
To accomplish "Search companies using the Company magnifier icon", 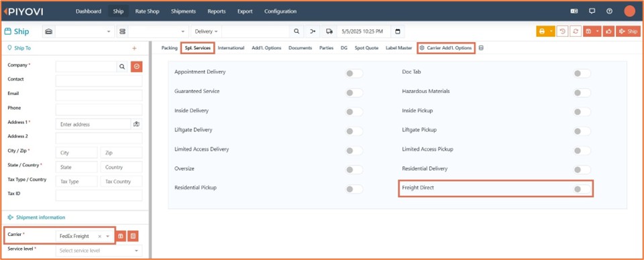I will pyautogui.click(x=122, y=66).
